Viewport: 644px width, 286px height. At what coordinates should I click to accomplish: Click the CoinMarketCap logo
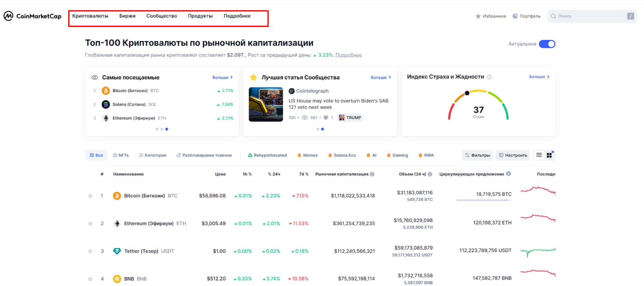click(32, 16)
